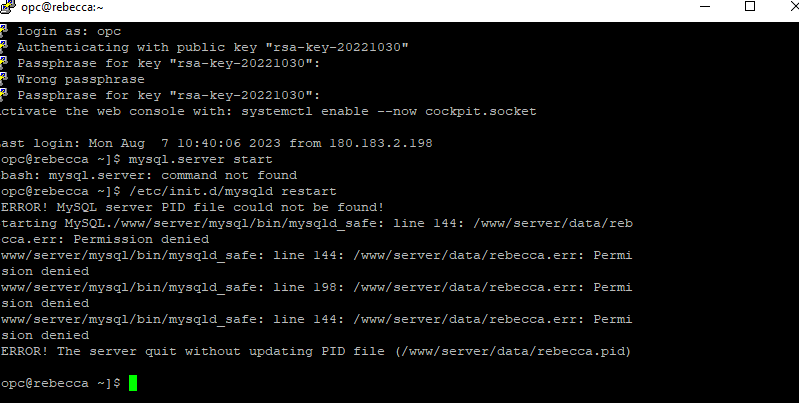
Task: Click the icon beside 'Wrong passphrase'
Action: click(x=4, y=79)
